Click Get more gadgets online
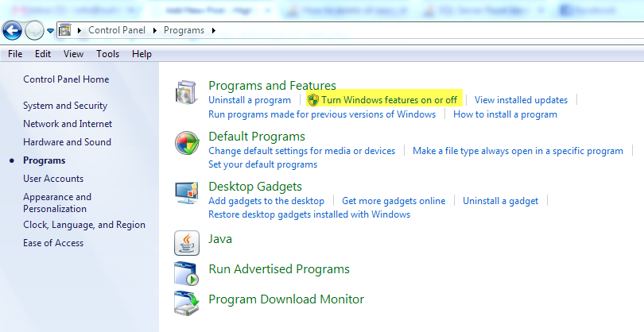The image size is (644, 332). point(394,201)
